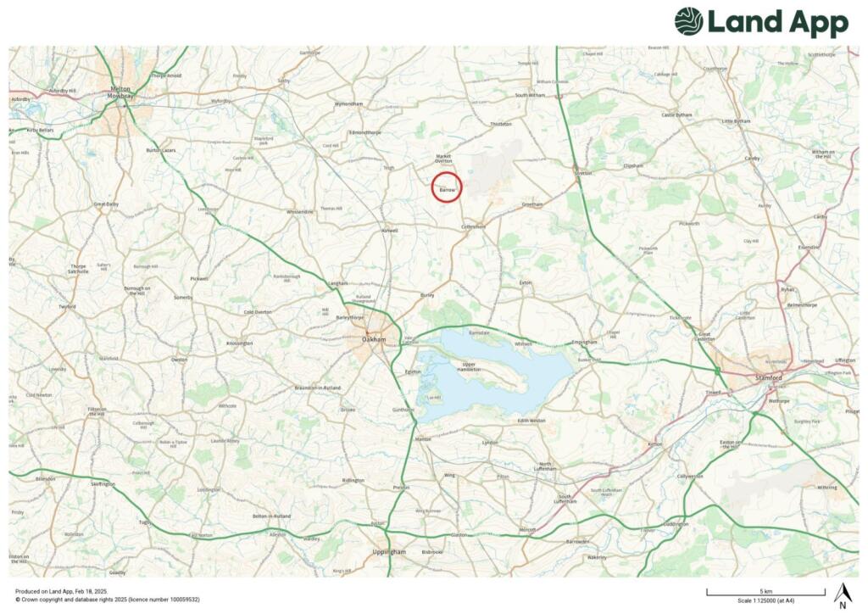The image size is (868, 614).
Task: Click the Cottesmore village label
Action: tap(474, 226)
